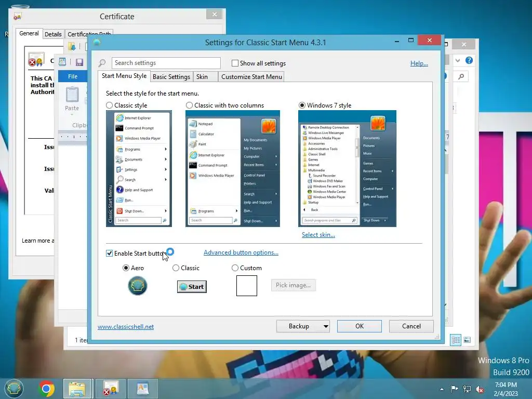Viewport: 532px width, 399px height.
Task: Select the Windows 7 style radio button
Action: [302, 105]
